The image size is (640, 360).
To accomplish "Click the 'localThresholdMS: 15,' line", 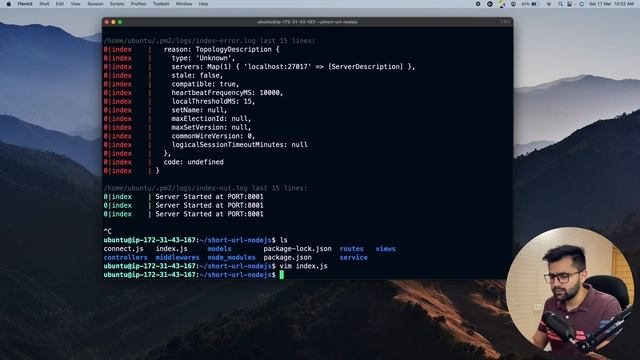I will pyautogui.click(x=213, y=101).
